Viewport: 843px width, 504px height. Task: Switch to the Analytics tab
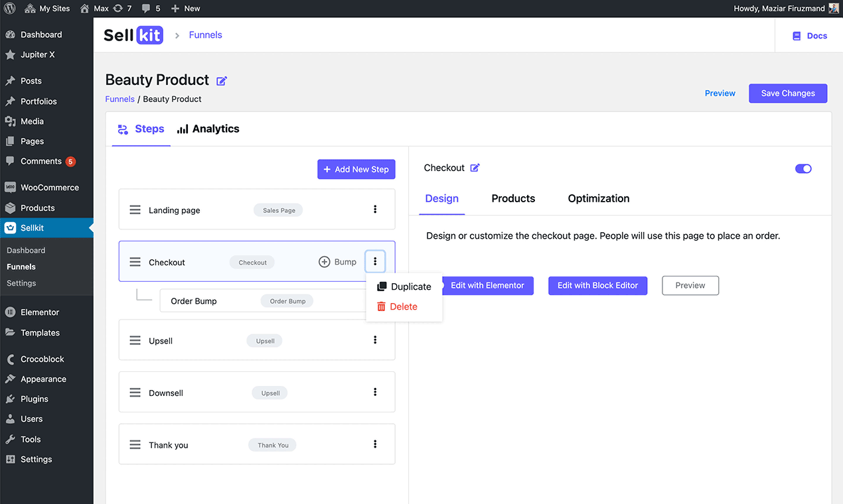tap(208, 129)
